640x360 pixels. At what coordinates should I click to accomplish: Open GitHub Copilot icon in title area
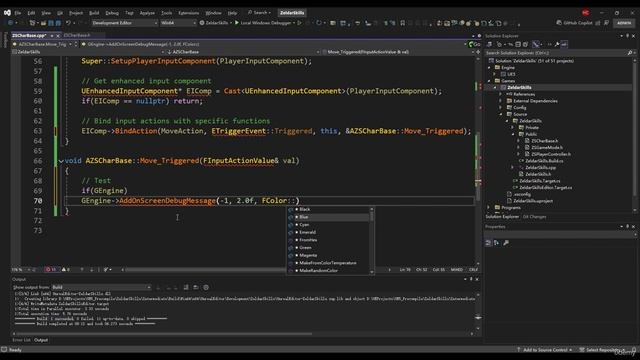[559, 23]
